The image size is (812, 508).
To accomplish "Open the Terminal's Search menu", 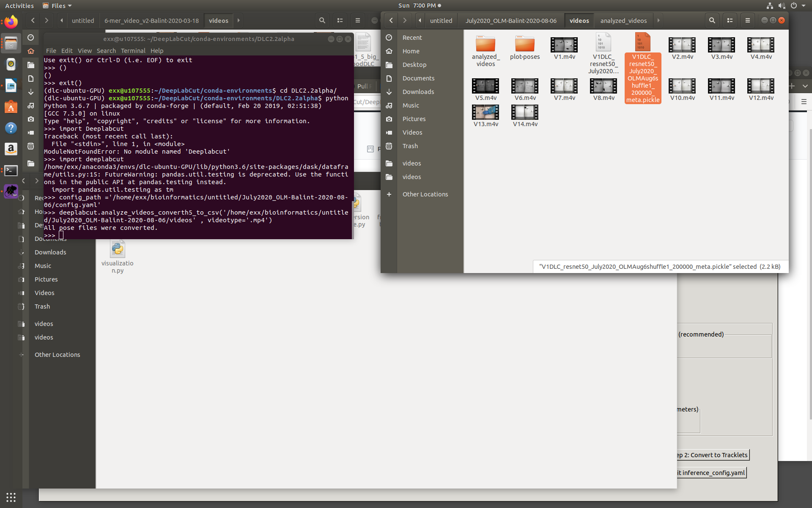I will coord(106,50).
